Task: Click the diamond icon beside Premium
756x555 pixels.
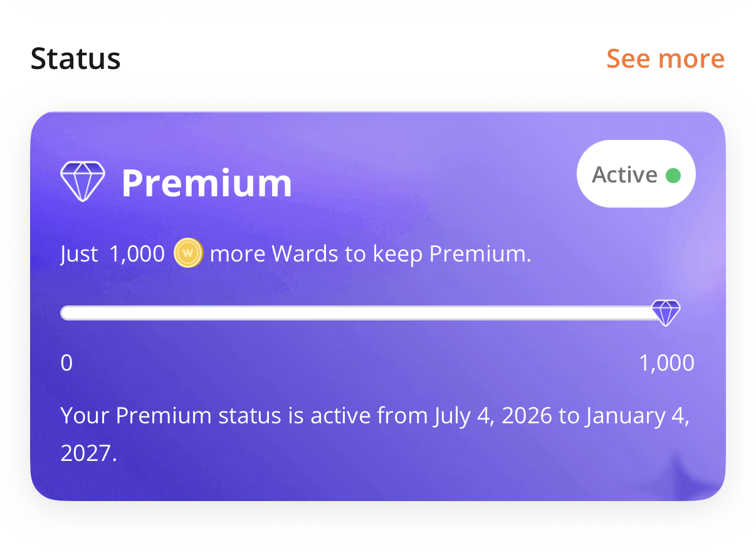Action: [82, 182]
